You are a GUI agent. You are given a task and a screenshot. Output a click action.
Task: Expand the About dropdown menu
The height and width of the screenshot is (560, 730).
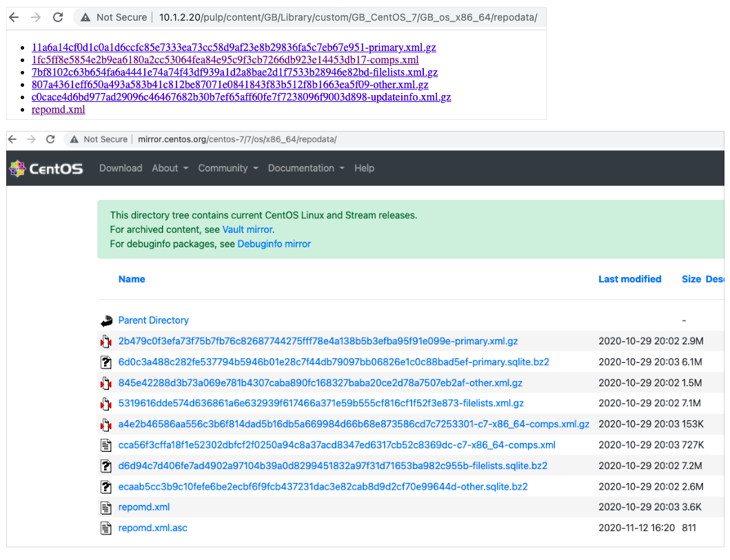click(x=170, y=168)
